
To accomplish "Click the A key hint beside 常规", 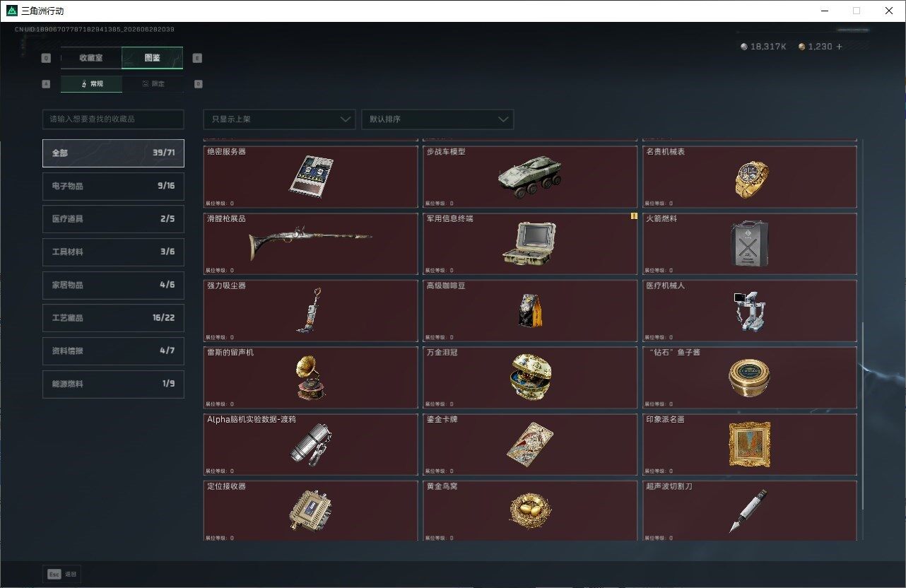I will [x=47, y=83].
